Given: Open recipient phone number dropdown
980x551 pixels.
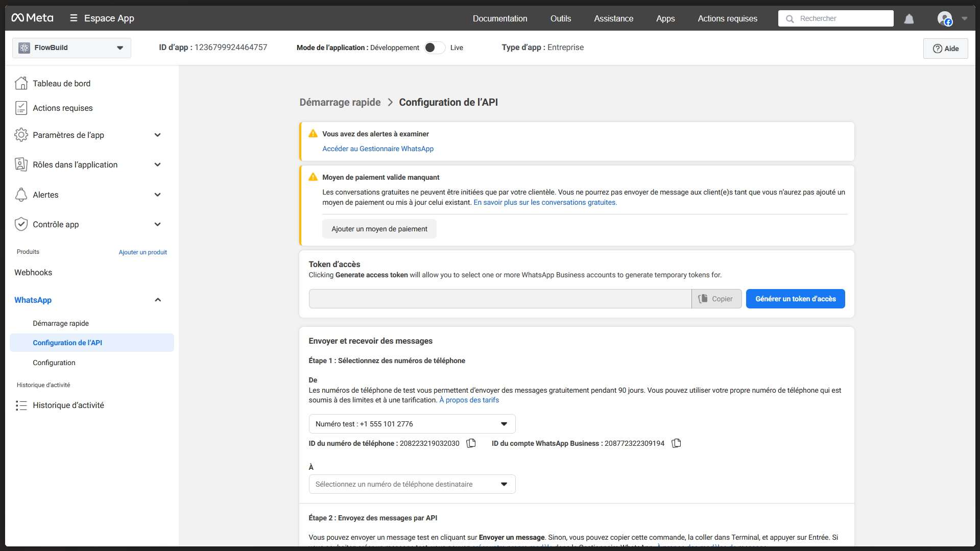Looking at the screenshot, I should 412,484.
